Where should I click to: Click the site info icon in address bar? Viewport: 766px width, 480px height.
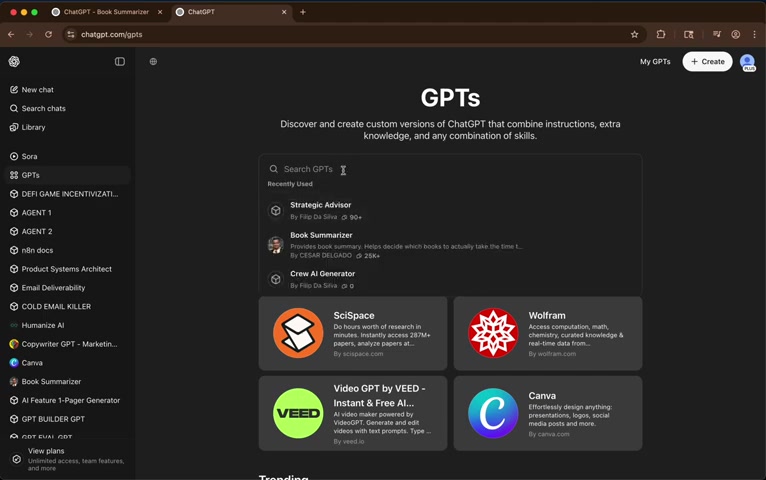(x=71, y=34)
